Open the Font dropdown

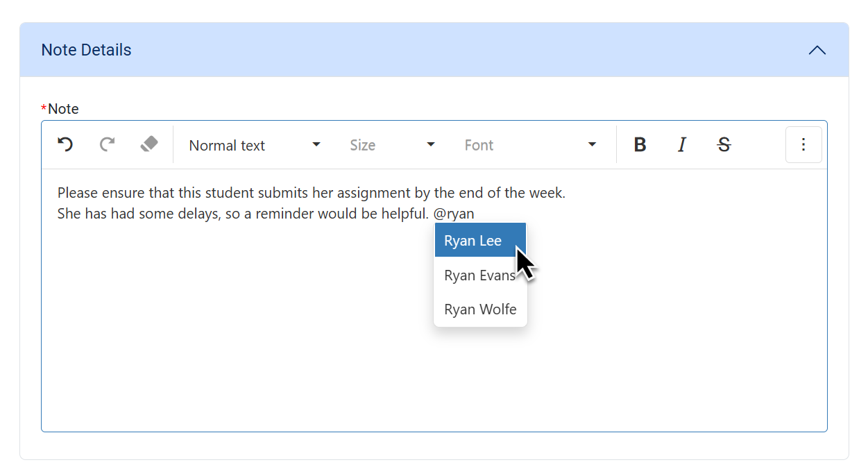click(530, 145)
